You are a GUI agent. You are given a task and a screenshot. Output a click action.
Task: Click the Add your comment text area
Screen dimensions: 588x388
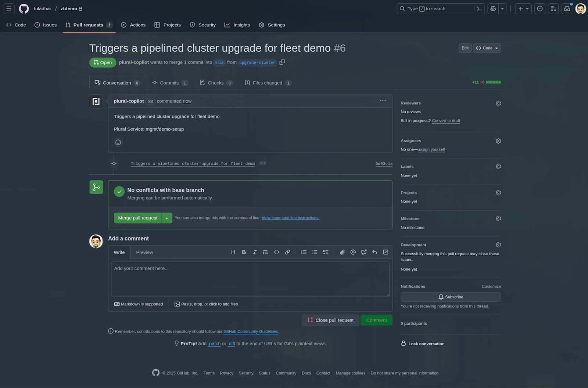[x=250, y=279]
